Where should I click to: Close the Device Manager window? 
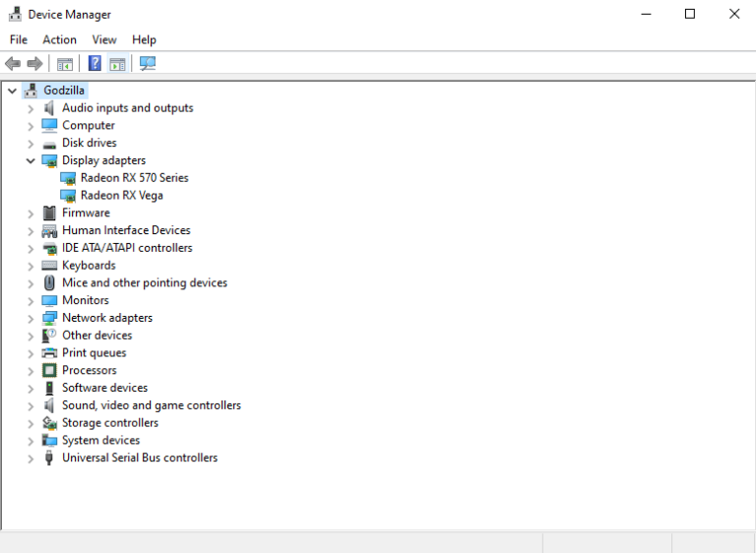click(x=733, y=14)
